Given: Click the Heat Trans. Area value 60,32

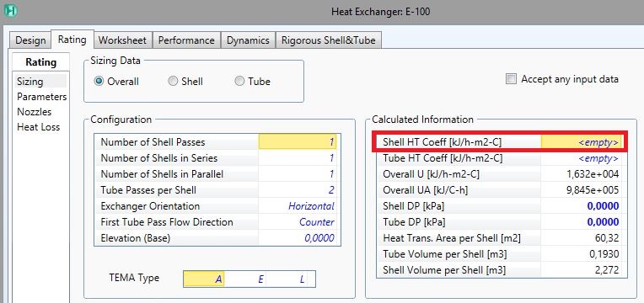Looking at the screenshot, I should [x=581, y=238].
